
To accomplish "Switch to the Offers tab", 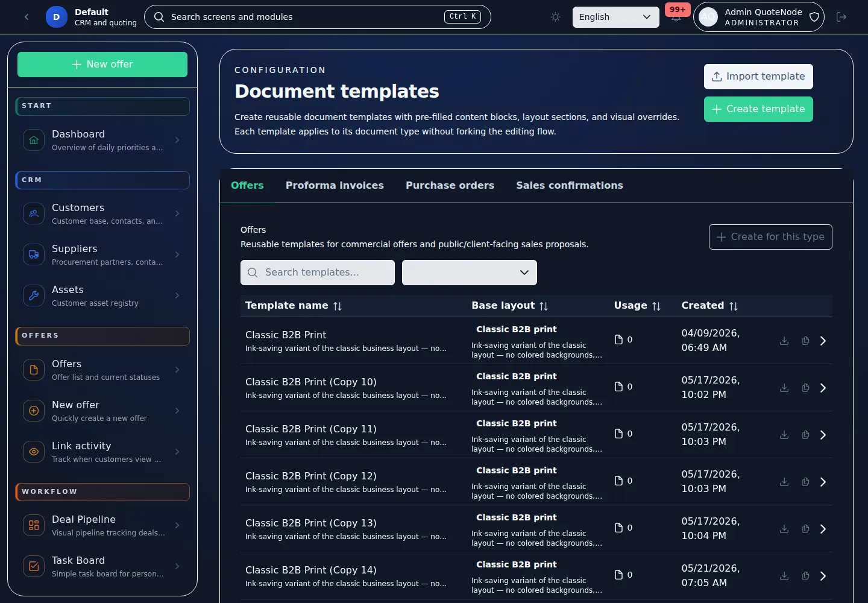I will [x=247, y=186].
